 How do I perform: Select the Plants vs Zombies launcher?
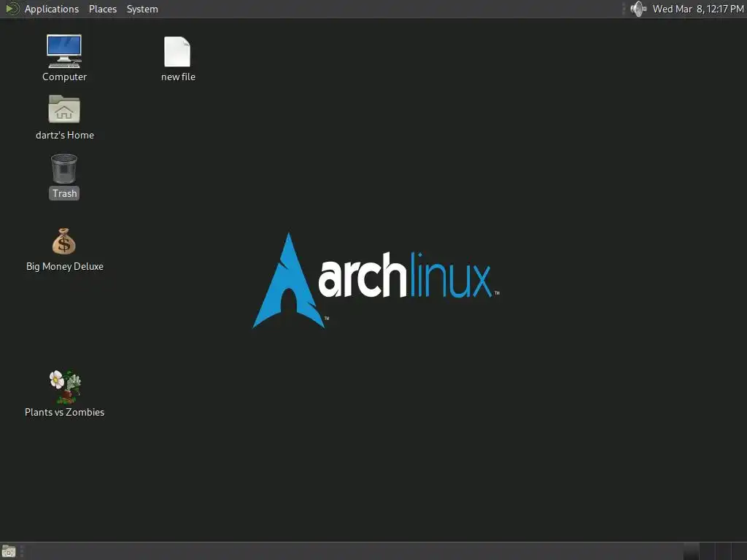[65, 386]
